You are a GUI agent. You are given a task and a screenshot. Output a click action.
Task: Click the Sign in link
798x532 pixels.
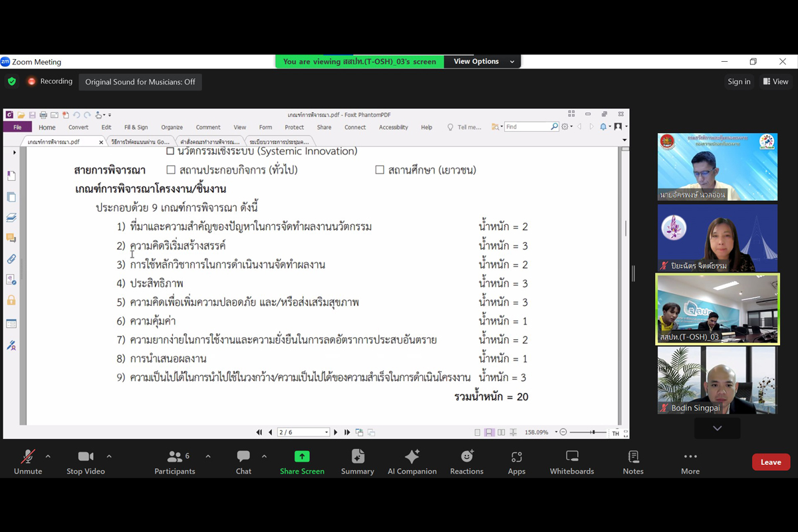739,82
